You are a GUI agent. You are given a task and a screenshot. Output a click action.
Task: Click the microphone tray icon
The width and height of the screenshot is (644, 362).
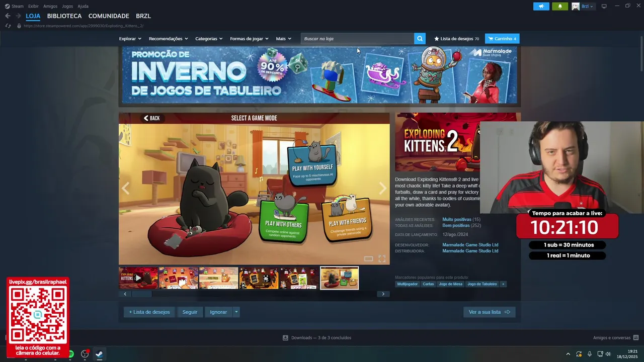(x=589, y=354)
